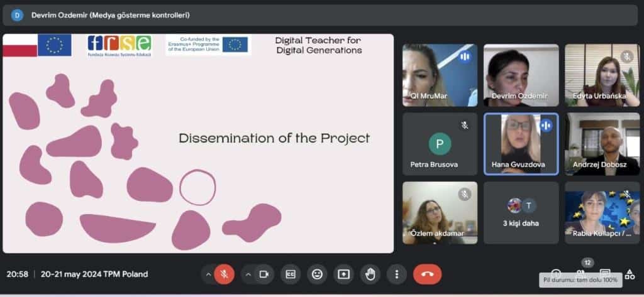Open the emoji reactions button

[317, 274]
